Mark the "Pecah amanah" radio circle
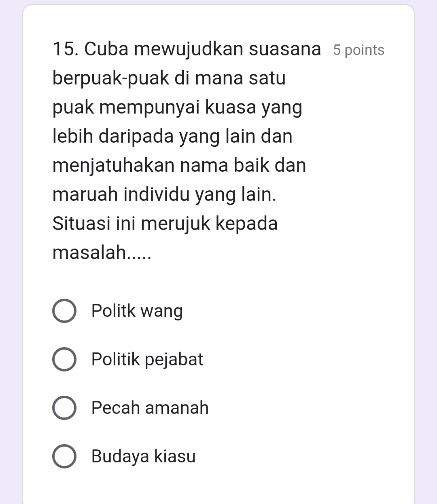 point(64,408)
